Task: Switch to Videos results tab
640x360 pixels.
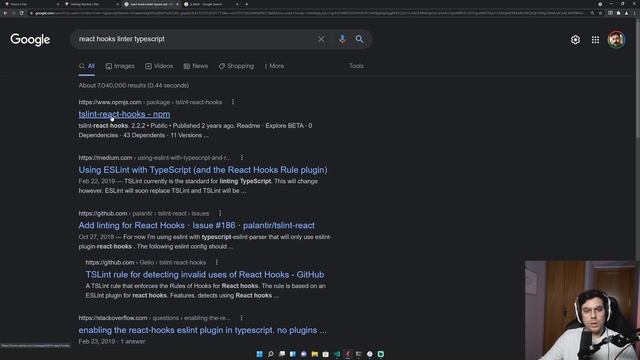Action: click(x=159, y=66)
